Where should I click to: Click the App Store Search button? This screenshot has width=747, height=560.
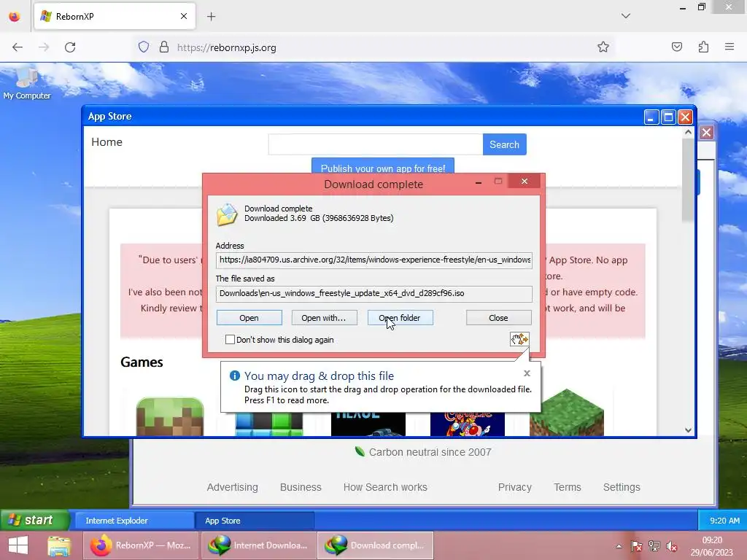505,144
